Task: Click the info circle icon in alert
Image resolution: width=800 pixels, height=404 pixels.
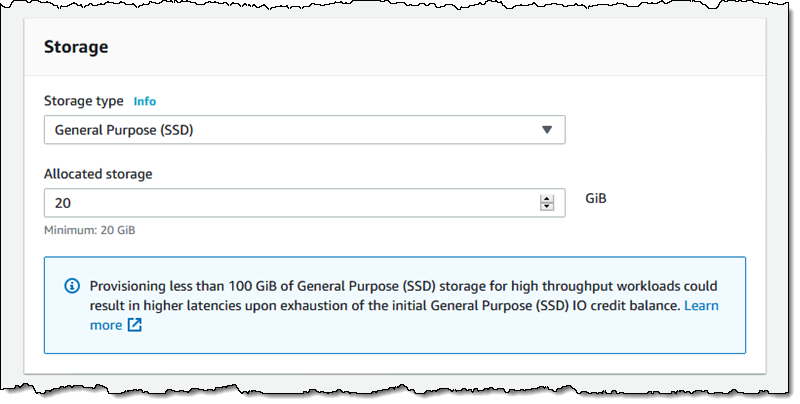Action: 72,286
